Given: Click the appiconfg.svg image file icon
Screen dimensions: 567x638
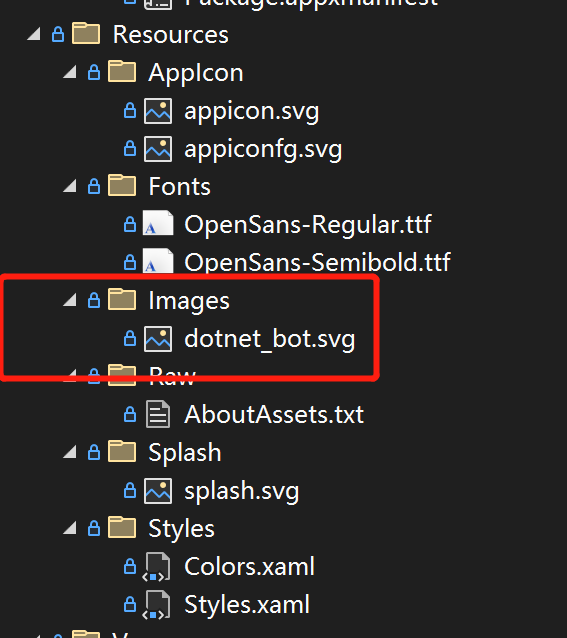Looking at the screenshot, I should pos(158,149).
